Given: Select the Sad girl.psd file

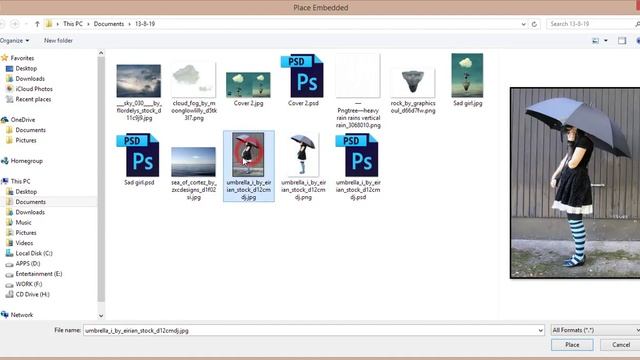Looking at the screenshot, I should 139,160.
